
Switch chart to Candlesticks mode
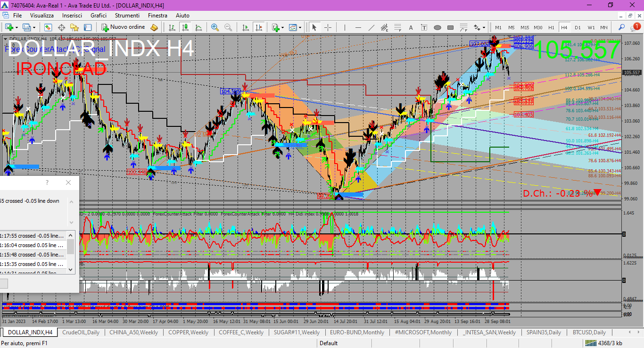[x=185, y=27]
